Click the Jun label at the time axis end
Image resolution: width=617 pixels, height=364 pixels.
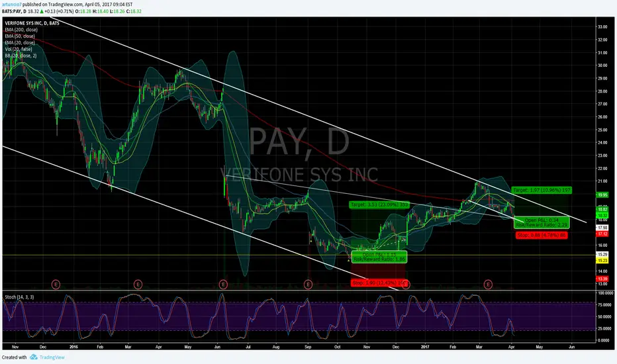pyautogui.click(x=572, y=347)
